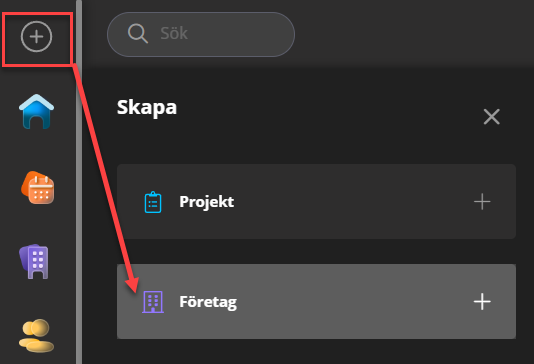
Task: Click the Skapa panel heading
Action: (147, 108)
